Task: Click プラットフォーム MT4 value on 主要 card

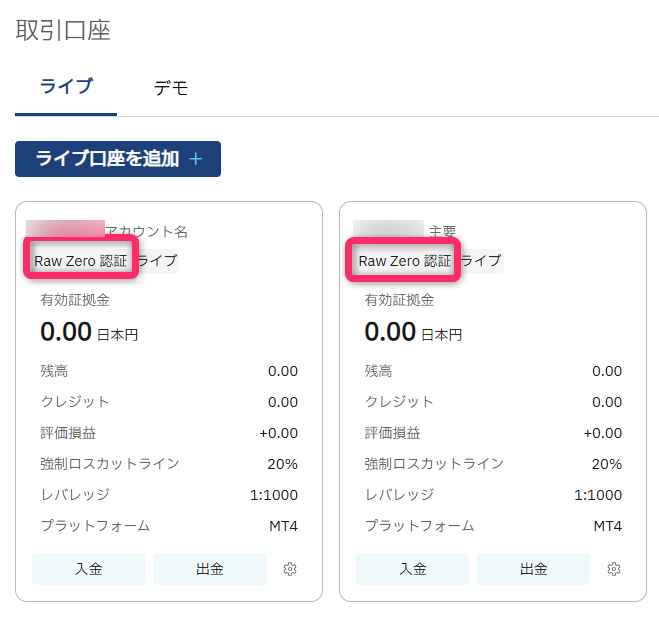Action: [608, 526]
